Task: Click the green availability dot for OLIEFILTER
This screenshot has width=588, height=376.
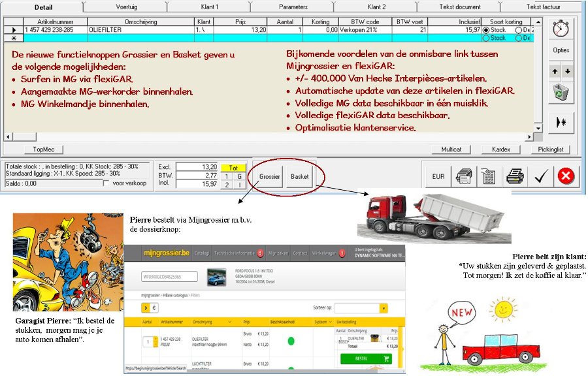Action: click(x=291, y=341)
